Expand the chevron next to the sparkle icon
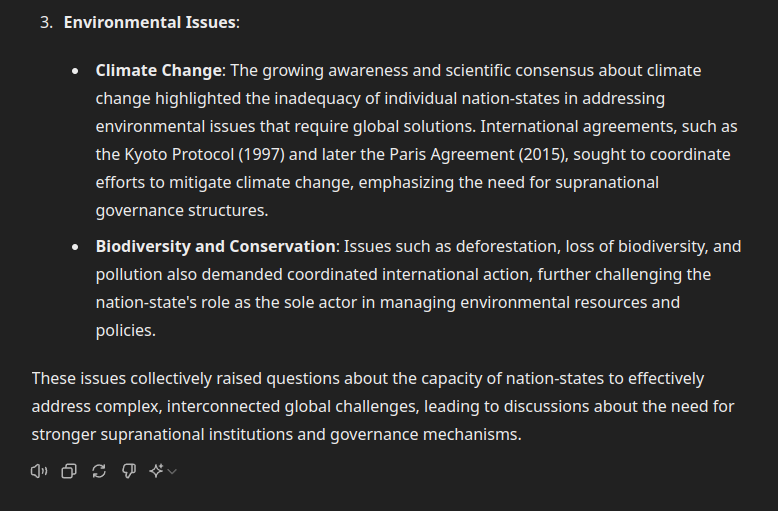This screenshot has height=511, width=778. [x=172, y=471]
